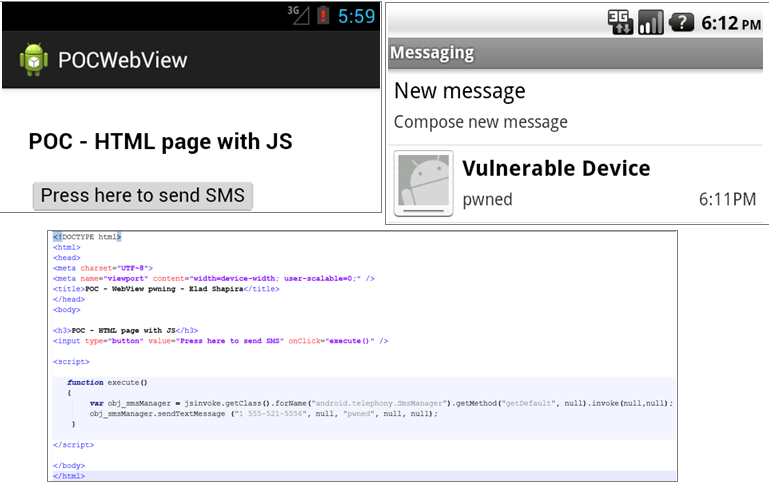Open New message compose entry
This screenshot has width=769, height=495.
tap(575, 105)
